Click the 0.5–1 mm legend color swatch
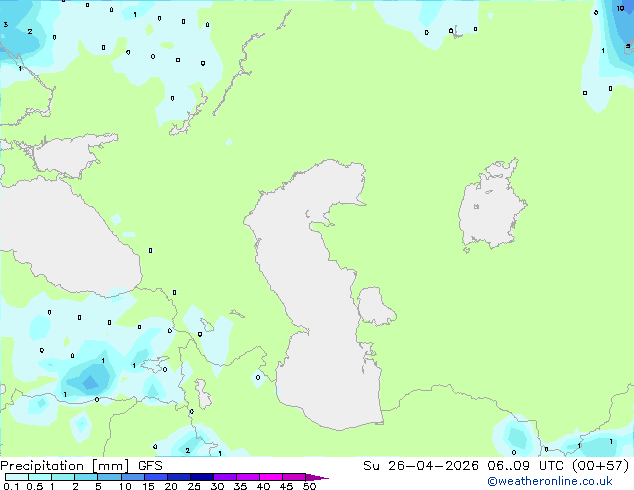Image resolution: width=634 pixels, height=490 pixels. click(x=40, y=477)
